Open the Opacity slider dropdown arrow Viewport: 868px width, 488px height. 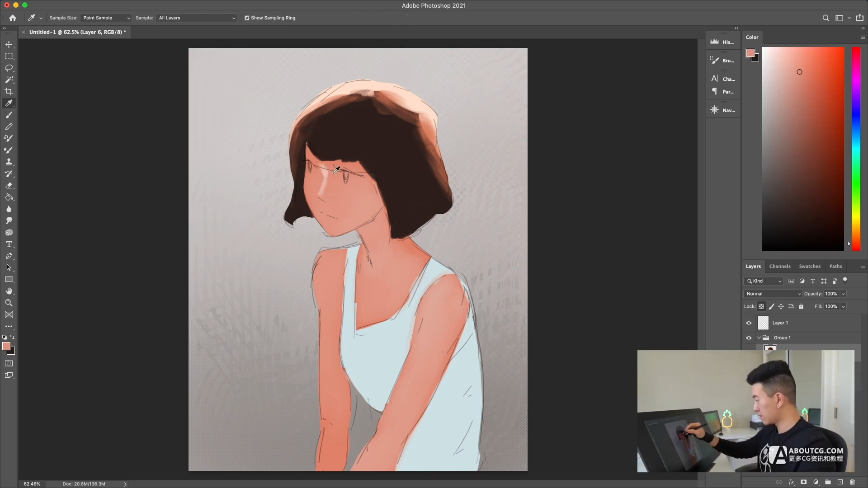coord(843,294)
